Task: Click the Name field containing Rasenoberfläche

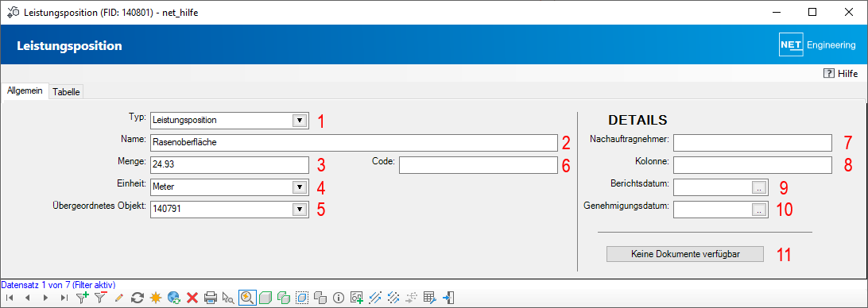Action: click(353, 142)
